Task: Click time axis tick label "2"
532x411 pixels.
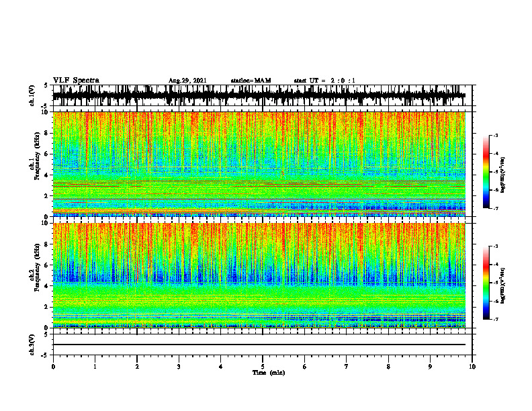Action: pyautogui.click(x=137, y=367)
